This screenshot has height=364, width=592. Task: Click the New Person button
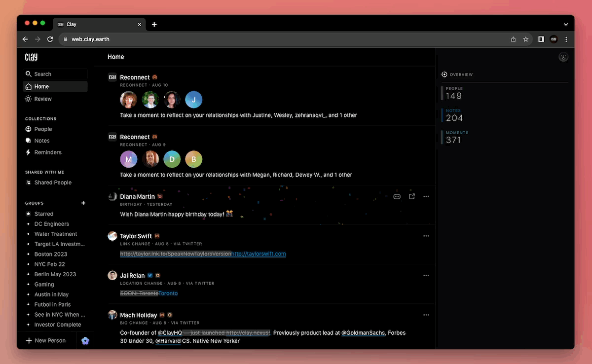pyautogui.click(x=46, y=341)
